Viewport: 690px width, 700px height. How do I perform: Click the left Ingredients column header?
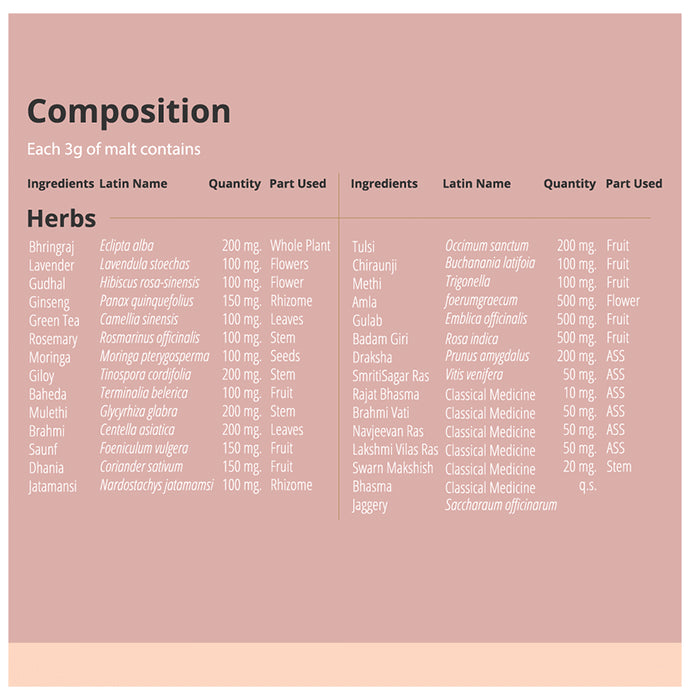(x=60, y=184)
